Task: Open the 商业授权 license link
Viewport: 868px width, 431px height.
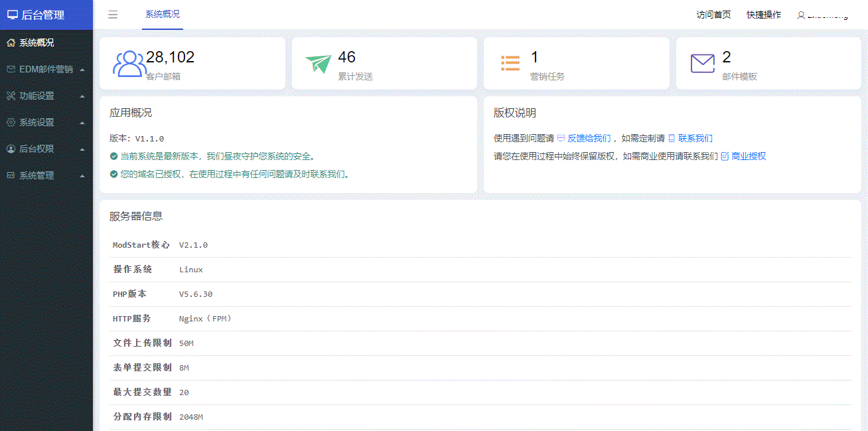Action: click(748, 156)
